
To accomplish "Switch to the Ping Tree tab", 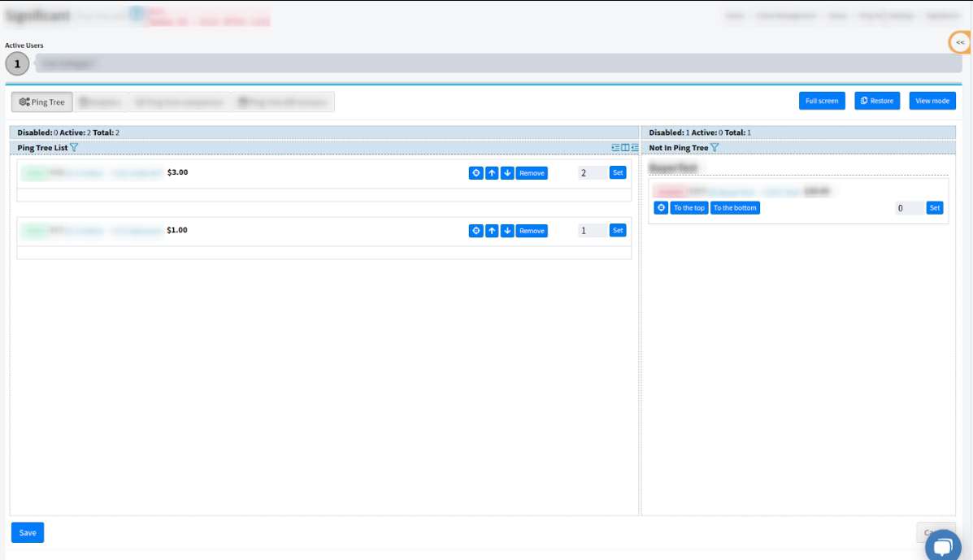I will (x=42, y=102).
